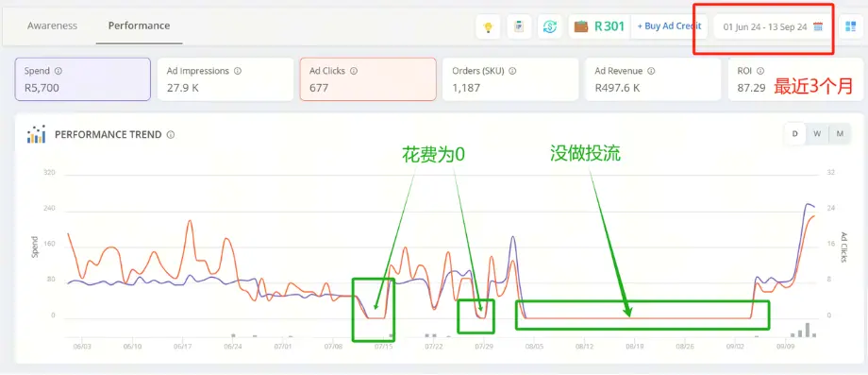
Task: Click the R497.6 K revenue value
Action: pos(618,88)
